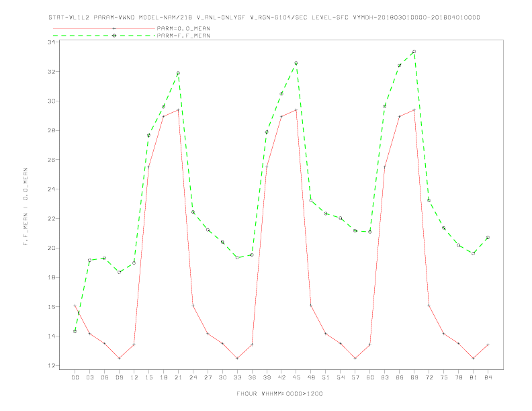This screenshot has width=532, height=411.
Task: Click x-axis tick label 84
Action: 488,377
